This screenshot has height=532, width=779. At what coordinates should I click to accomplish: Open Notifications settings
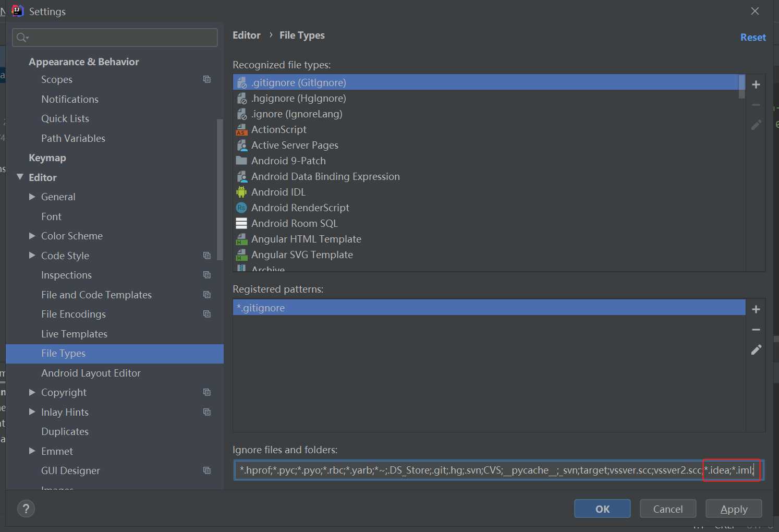tap(70, 99)
